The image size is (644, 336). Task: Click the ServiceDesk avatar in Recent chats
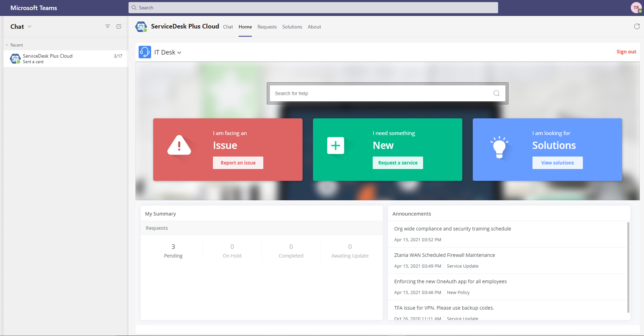(15, 59)
